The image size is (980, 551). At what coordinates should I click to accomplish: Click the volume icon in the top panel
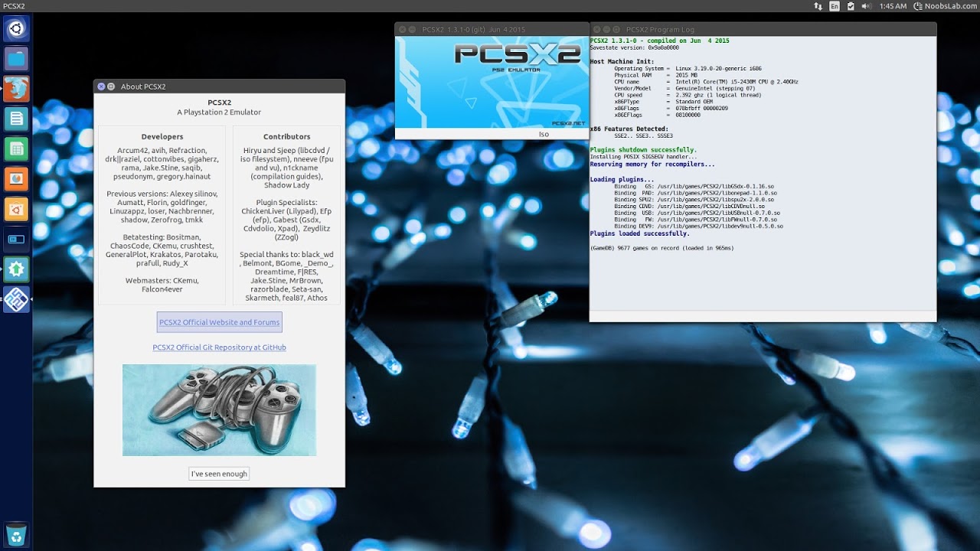point(867,6)
